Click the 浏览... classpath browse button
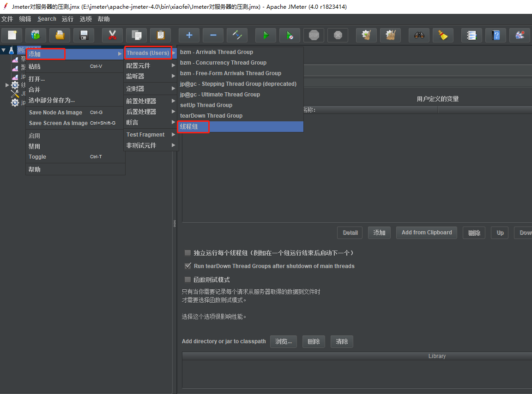The image size is (532, 394). [x=283, y=341]
